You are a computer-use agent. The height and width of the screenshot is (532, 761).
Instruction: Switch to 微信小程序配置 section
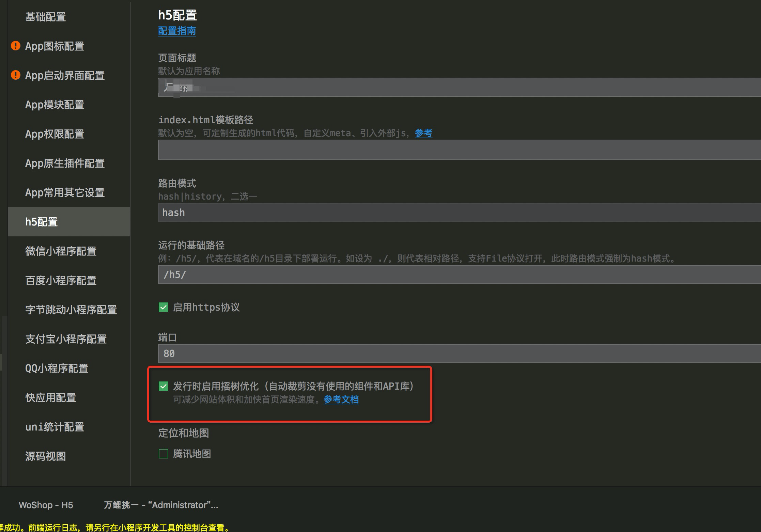coord(61,251)
